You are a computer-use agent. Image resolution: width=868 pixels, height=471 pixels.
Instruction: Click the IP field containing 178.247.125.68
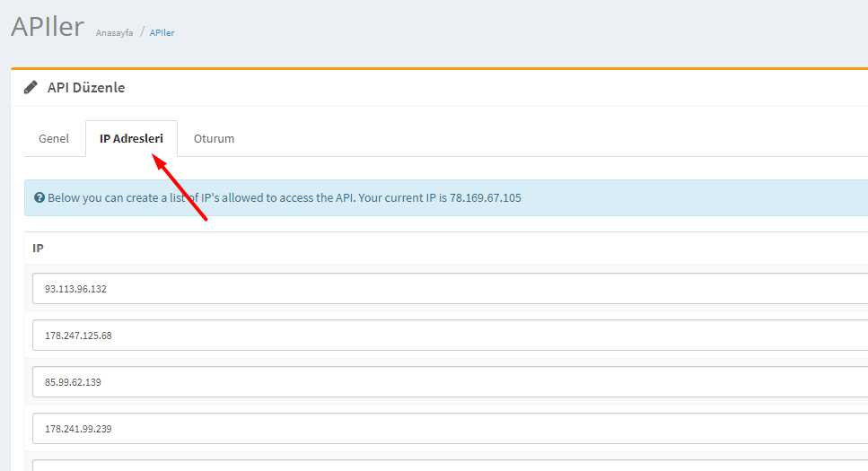pyautogui.click(x=450, y=335)
